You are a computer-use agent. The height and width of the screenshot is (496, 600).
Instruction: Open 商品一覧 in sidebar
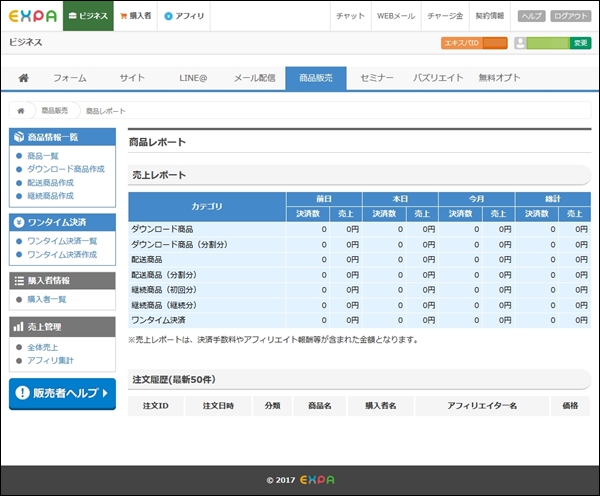click(x=43, y=156)
